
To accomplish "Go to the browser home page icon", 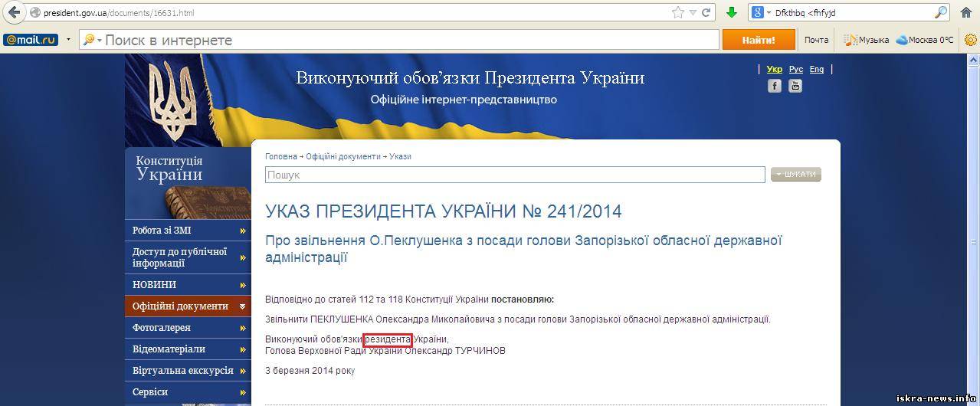I will pos(965,13).
